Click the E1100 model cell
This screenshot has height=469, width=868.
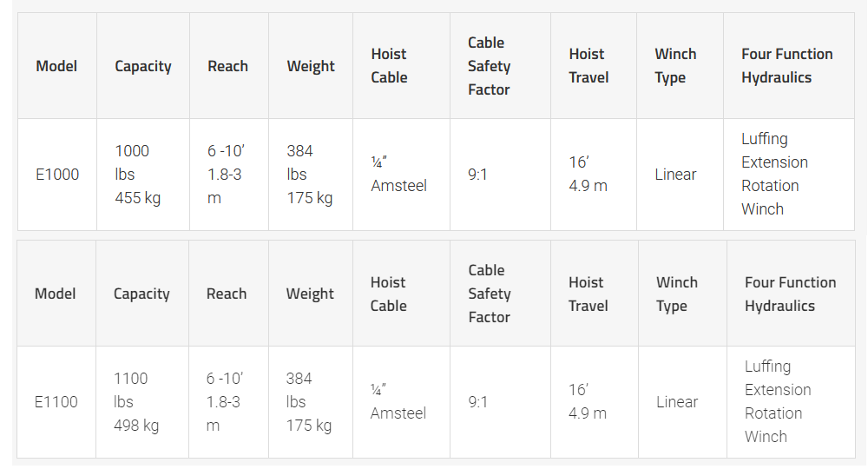[56, 402]
